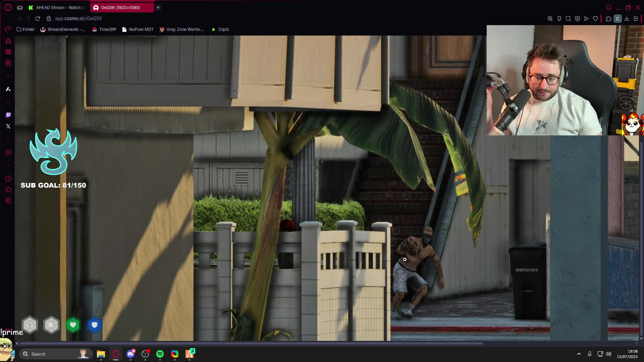
Task: Reload the current page
Action: pos(38,18)
